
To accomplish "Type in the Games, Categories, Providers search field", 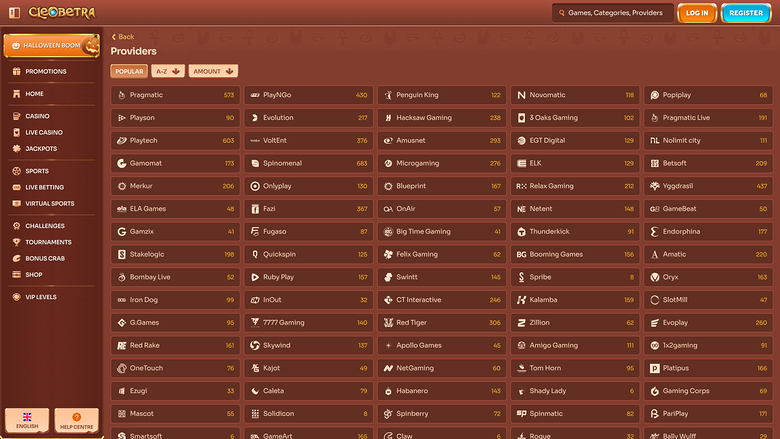I will [x=615, y=13].
